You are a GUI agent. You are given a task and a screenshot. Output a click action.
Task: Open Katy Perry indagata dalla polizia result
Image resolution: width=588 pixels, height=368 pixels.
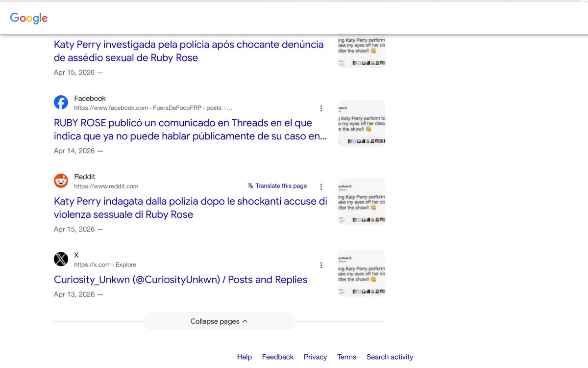[190, 208]
